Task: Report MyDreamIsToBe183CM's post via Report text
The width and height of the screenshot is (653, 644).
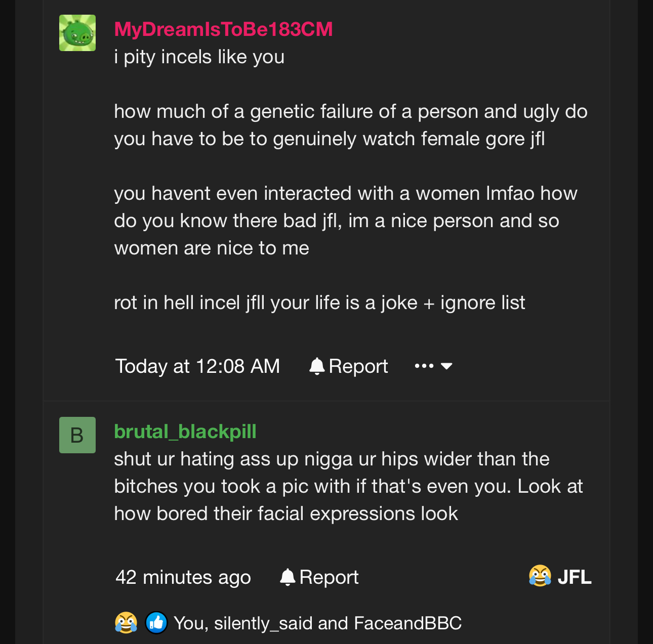Action: coord(358,366)
